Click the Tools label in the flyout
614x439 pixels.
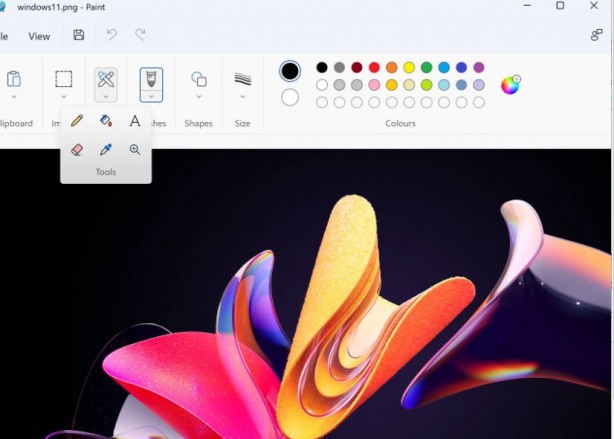(106, 172)
